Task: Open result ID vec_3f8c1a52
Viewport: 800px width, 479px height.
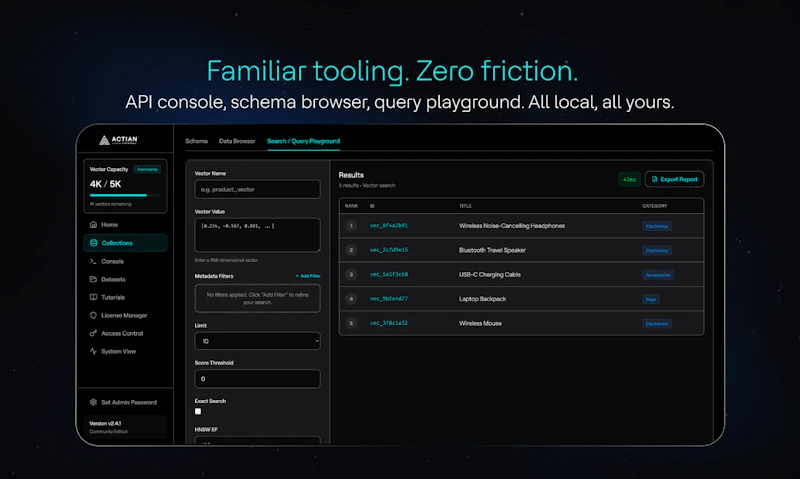Action: (389, 323)
